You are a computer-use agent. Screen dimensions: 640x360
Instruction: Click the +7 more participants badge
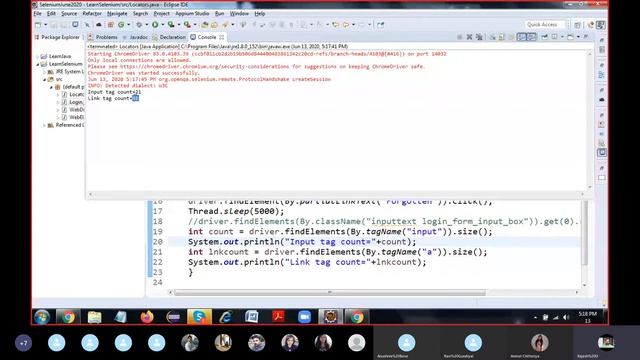click(x=23, y=343)
